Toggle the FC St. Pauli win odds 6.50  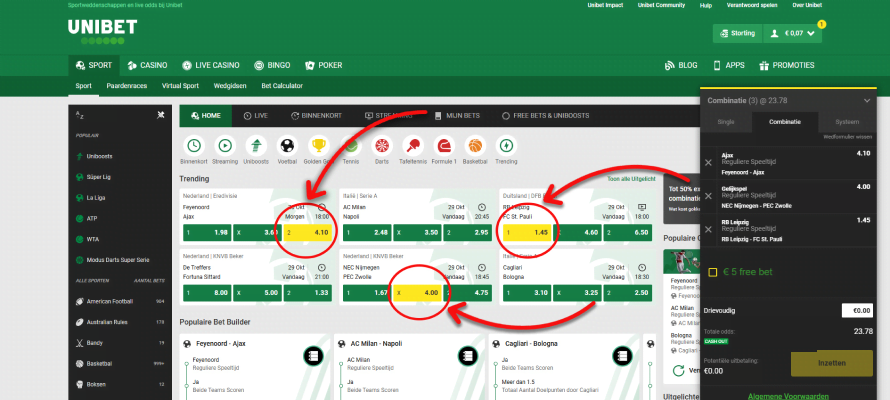pos(627,232)
